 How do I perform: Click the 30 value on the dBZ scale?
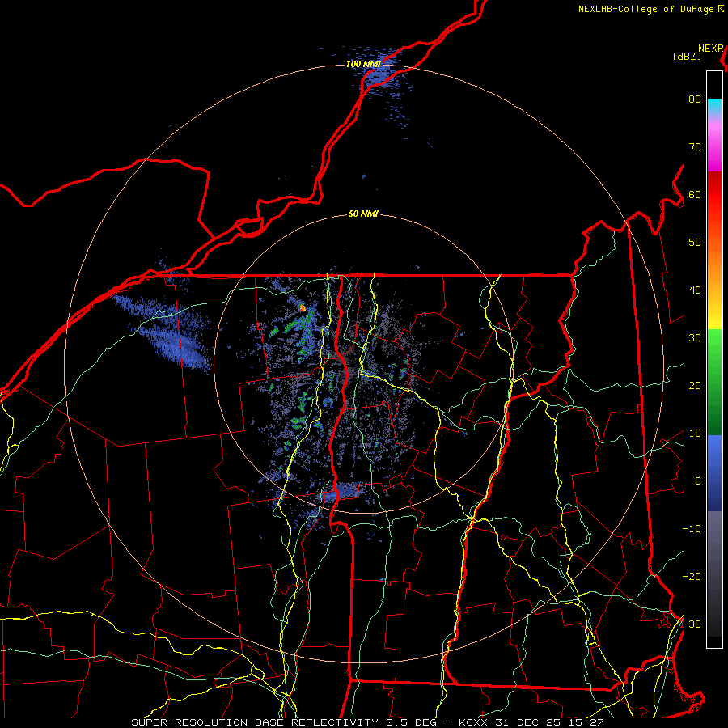point(695,338)
